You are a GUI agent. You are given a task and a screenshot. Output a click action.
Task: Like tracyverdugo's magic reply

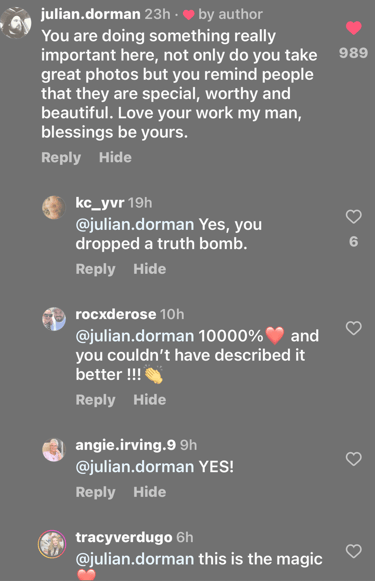354,551
